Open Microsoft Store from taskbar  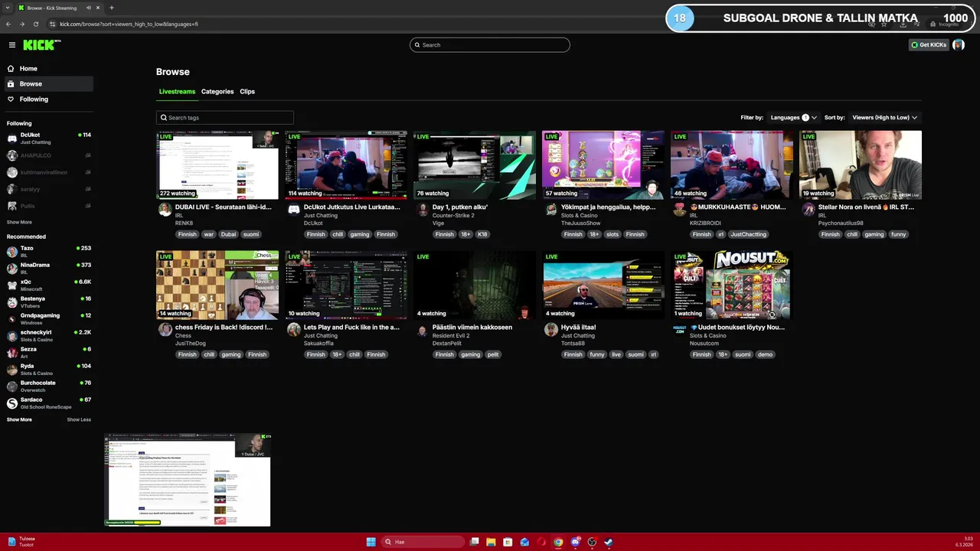(x=508, y=542)
